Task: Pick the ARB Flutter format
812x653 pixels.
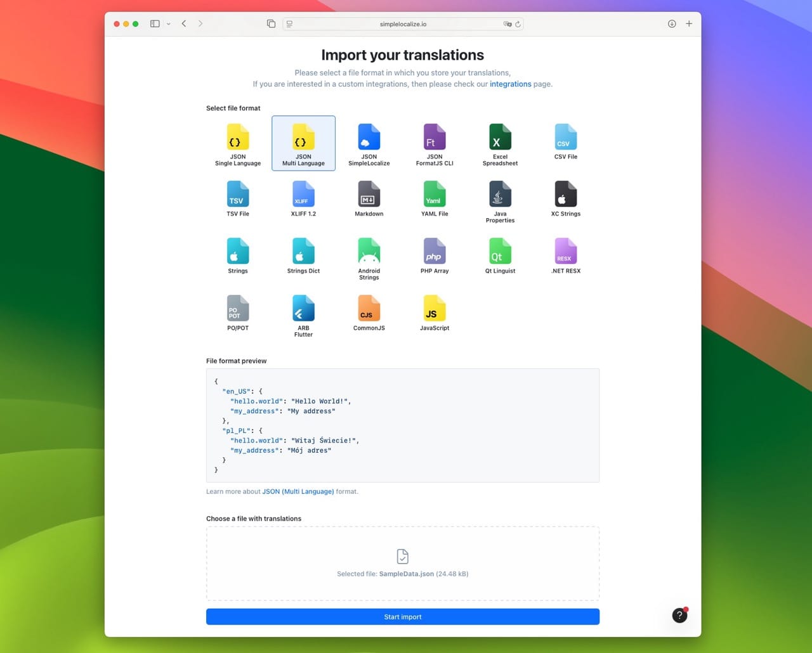Action: (303, 316)
